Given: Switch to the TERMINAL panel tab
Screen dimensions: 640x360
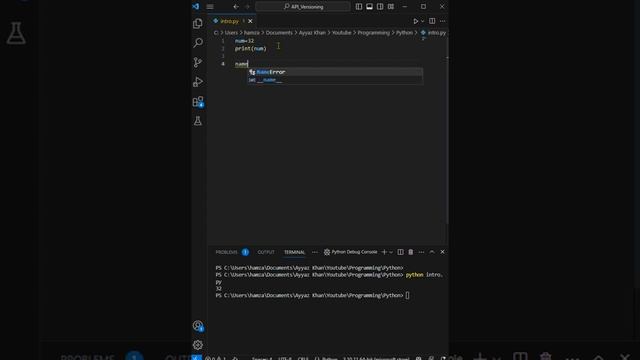Looking at the screenshot, I should [x=294, y=252].
